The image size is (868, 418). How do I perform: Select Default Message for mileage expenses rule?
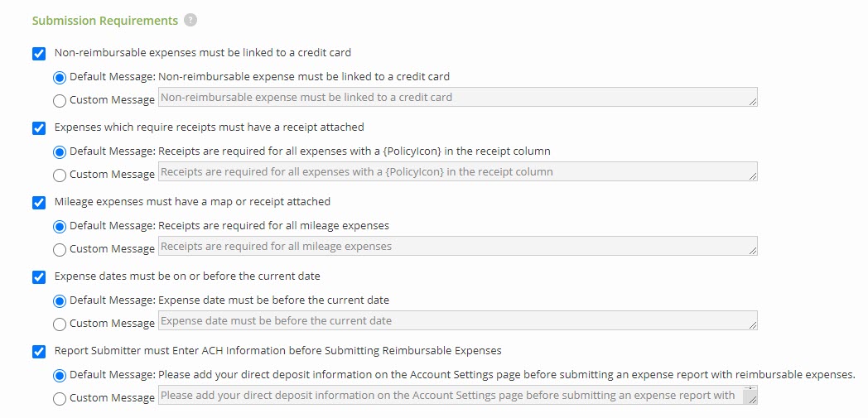click(60, 226)
